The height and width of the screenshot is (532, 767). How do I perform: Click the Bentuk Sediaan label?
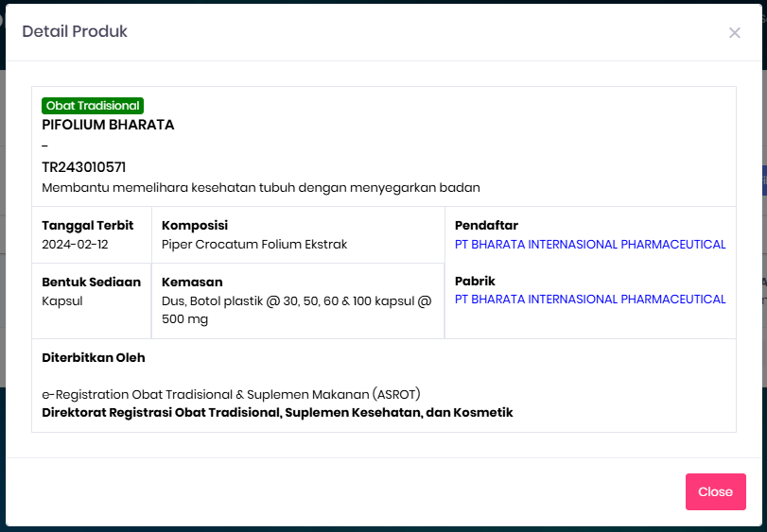(x=91, y=282)
